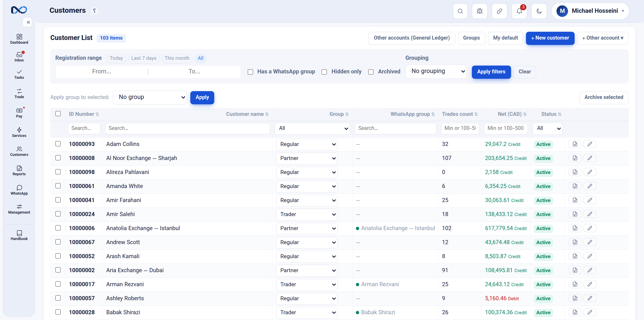
Task: Click Apply filters button
Action: 491,72
